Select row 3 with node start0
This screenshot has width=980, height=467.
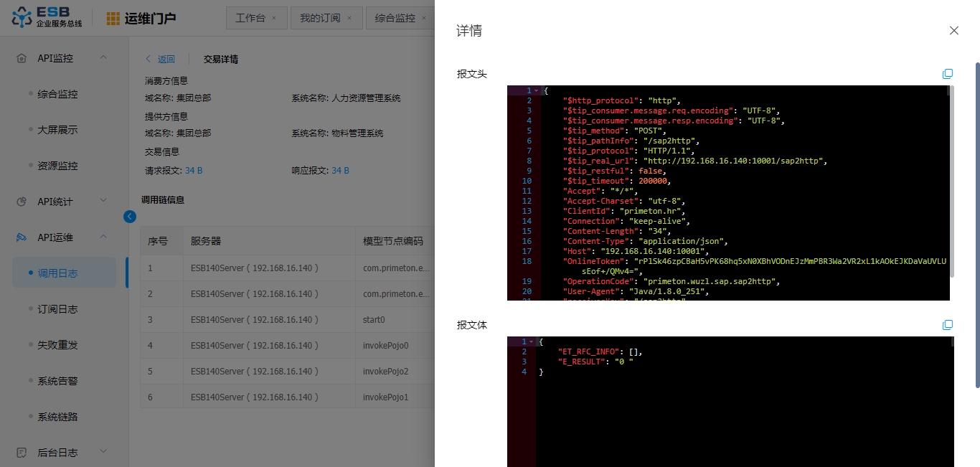288,320
